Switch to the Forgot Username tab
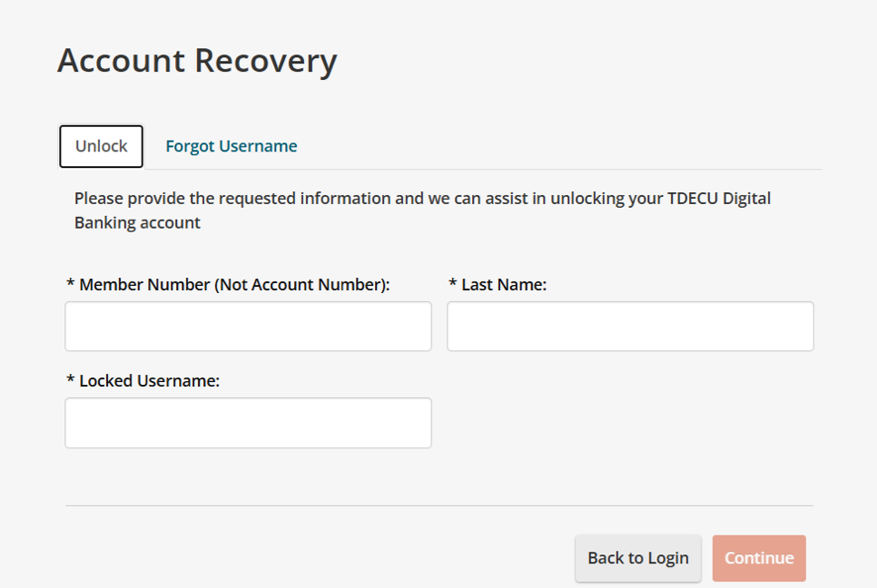Image resolution: width=877 pixels, height=588 pixels. coord(231,146)
